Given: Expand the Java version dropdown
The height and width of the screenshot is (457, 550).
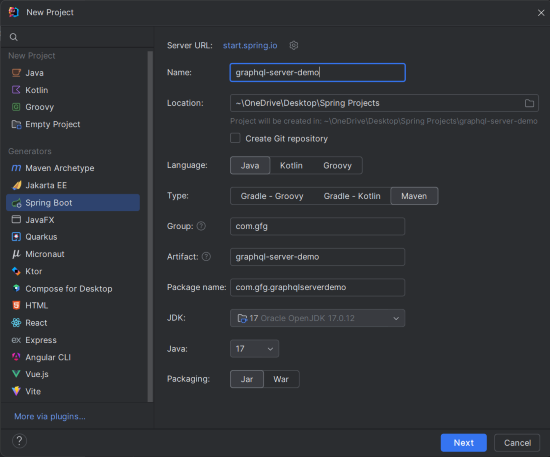Looking at the screenshot, I should [x=254, y=349].
